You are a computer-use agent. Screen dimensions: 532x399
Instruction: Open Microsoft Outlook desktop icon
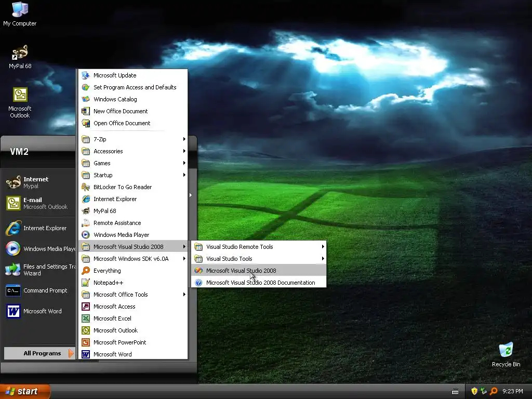[20, 103]
